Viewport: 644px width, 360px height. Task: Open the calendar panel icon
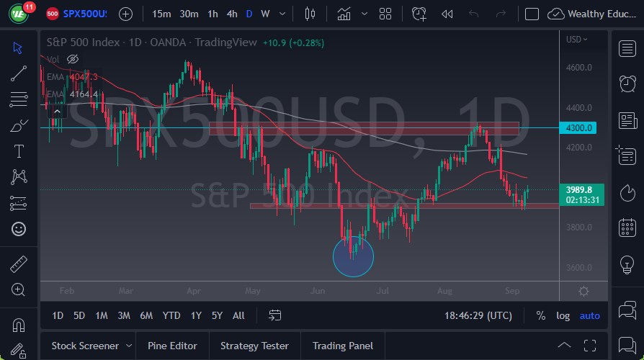pyautogui.click(x=627, y=228)
